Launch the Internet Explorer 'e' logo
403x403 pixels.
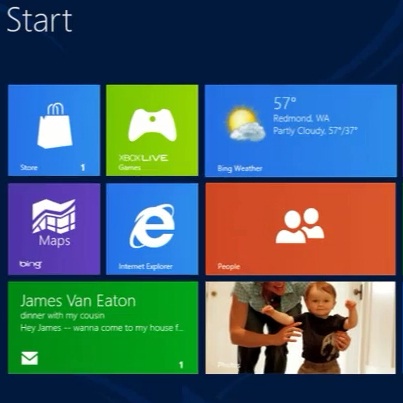coord(152,226)
